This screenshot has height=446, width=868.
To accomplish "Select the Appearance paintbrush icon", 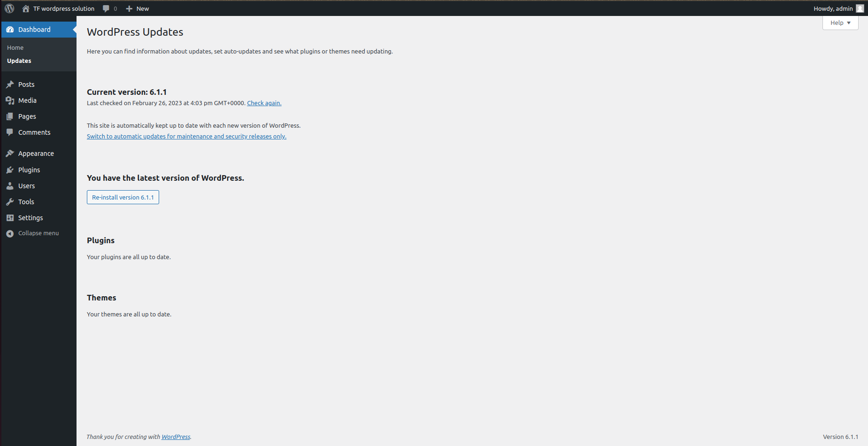I will (x=10, y=153).
